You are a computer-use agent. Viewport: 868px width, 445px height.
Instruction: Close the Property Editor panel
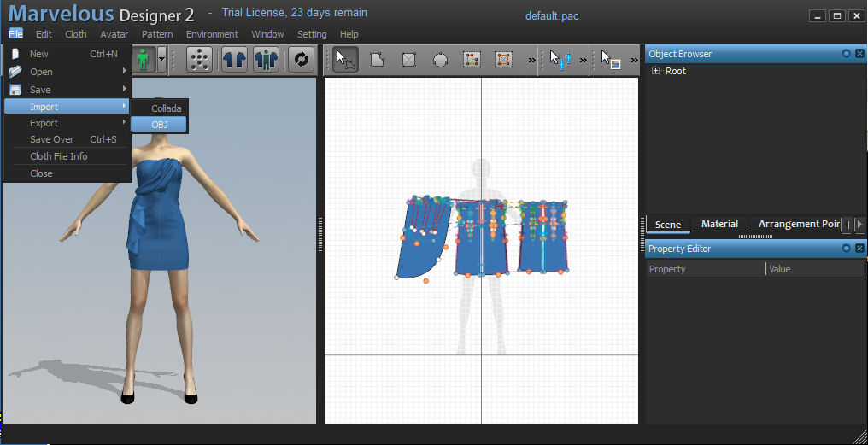[x=859, y=249]
